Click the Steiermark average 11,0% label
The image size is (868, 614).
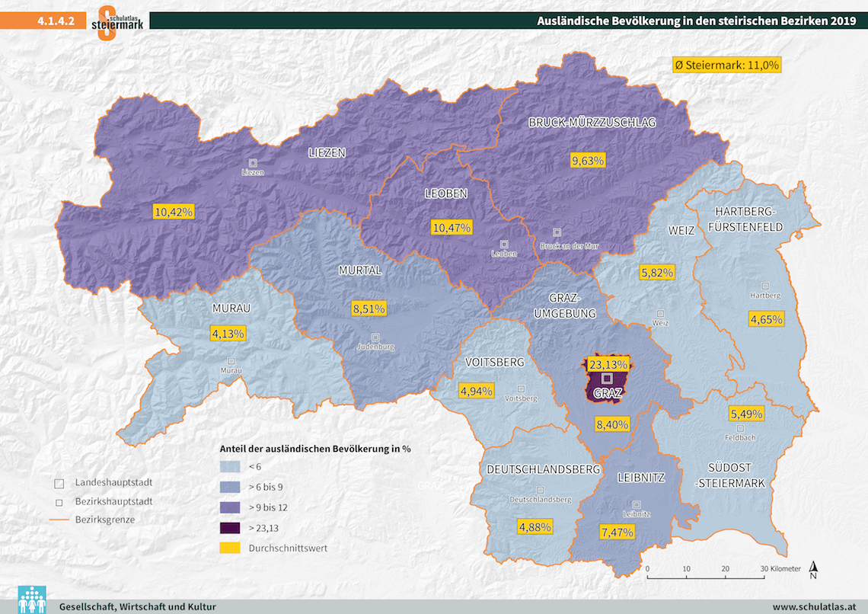click(x=726, y=66)
